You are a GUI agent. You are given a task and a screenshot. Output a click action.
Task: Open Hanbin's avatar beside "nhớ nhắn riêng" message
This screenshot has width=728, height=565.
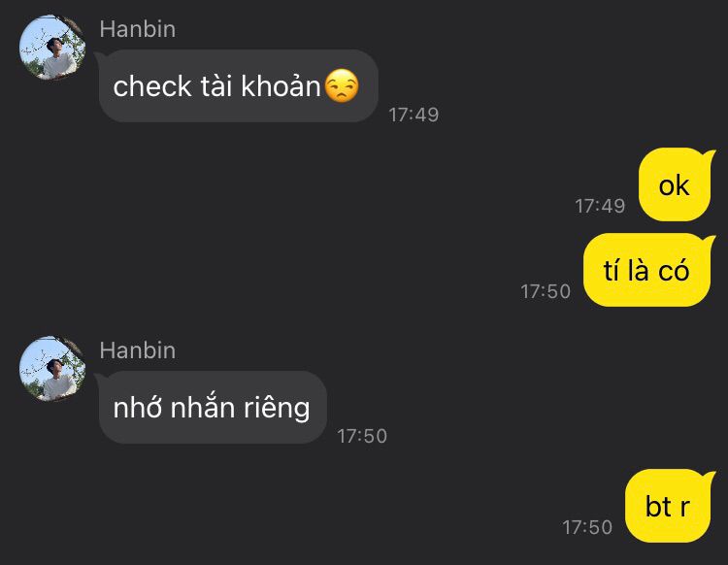pyautogui.click(x=52, y=369)
